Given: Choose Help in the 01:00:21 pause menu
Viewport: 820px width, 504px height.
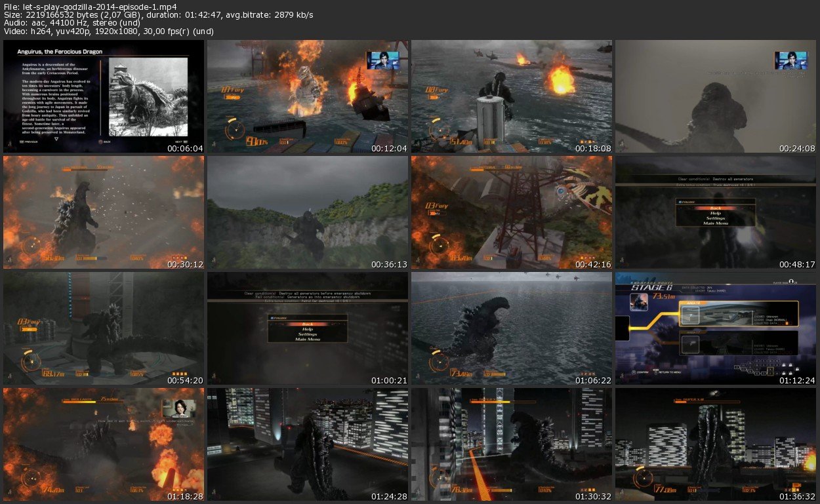Looking at the screenshot, I should (x=307, y=329).
